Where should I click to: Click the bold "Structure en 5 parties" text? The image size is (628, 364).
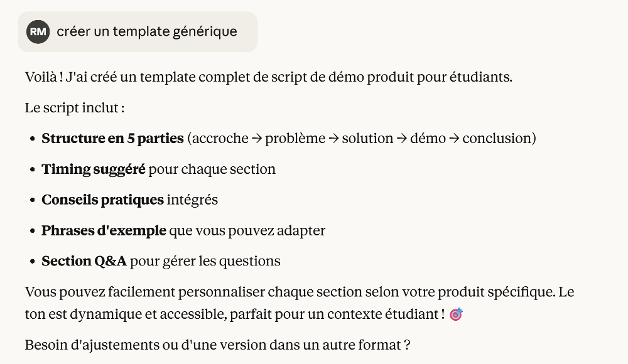pos(112,138)
